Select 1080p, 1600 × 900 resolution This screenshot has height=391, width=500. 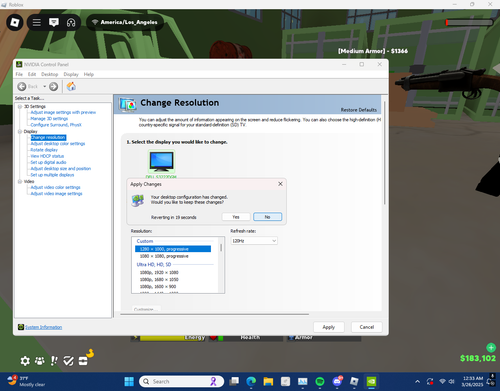coord(158,287)
